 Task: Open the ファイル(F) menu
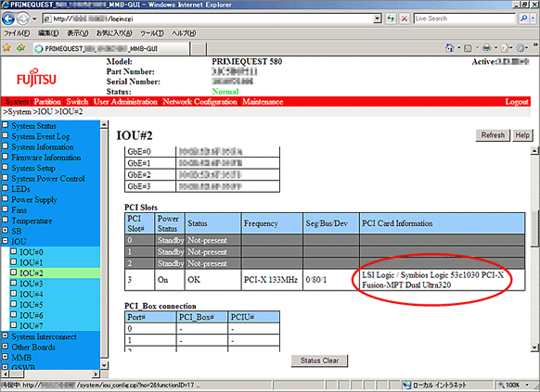coord(17,33)
